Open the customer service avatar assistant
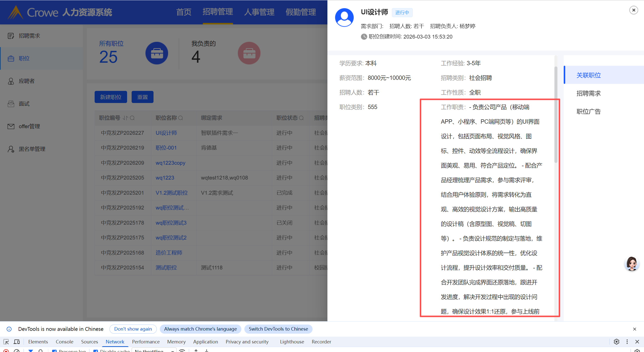This screenshot has width=644, height=352. point(631,264)
